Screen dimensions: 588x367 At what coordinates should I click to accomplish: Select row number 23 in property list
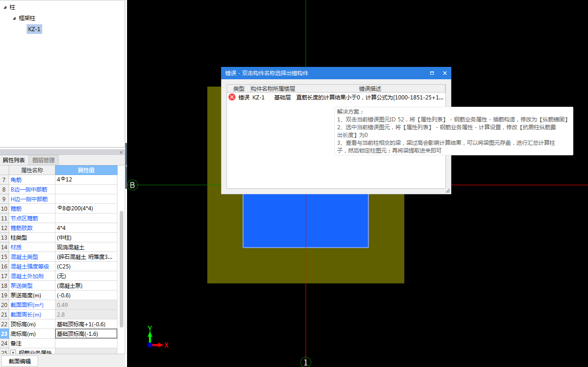4,334
